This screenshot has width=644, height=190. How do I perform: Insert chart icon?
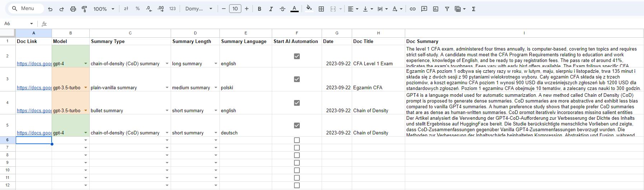(x=436, y=9)
